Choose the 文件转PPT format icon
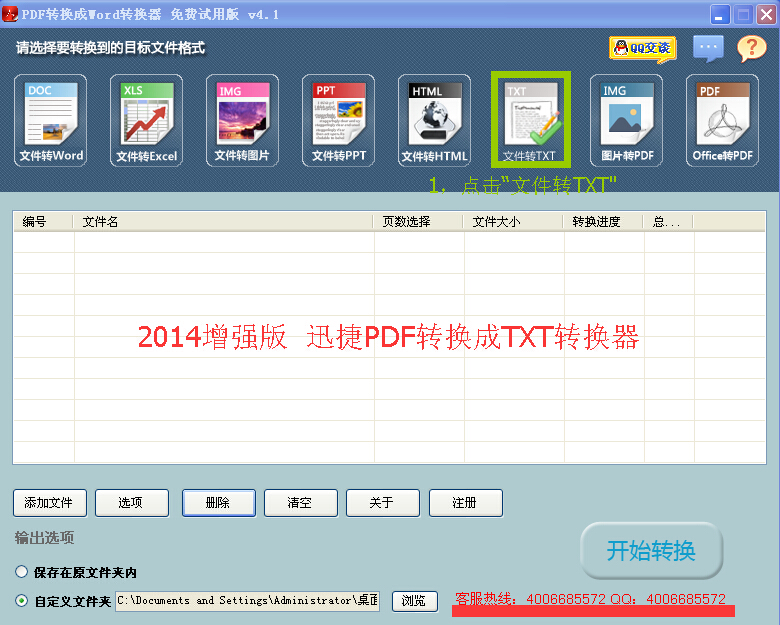 pyautogui.click(x=338, y=120)
